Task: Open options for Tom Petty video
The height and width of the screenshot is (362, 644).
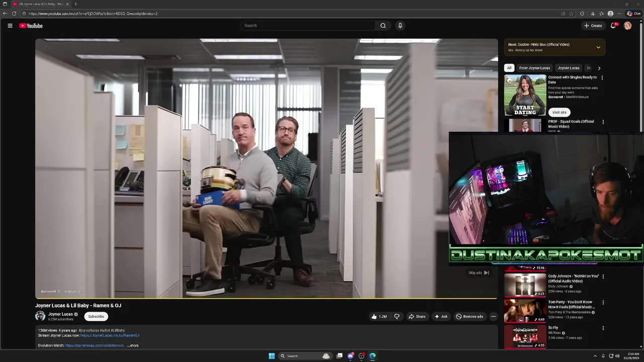Action: pos(603,302)
